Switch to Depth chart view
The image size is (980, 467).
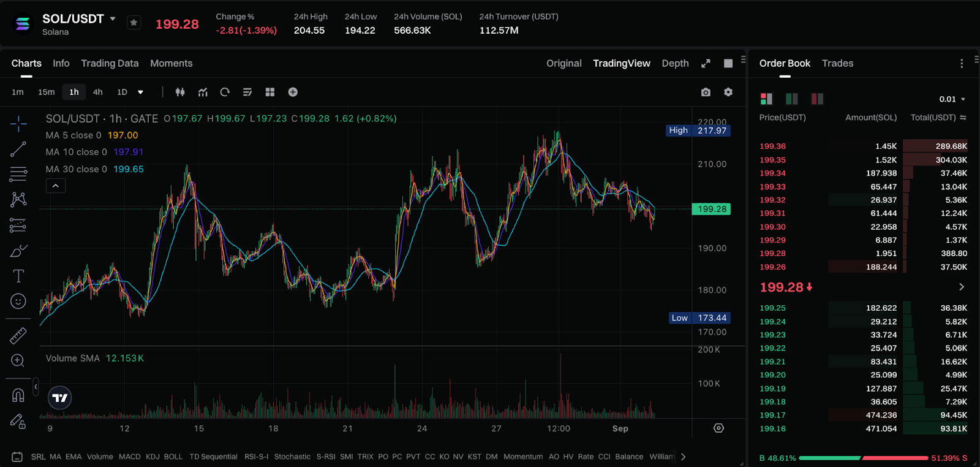pos(675,63)
